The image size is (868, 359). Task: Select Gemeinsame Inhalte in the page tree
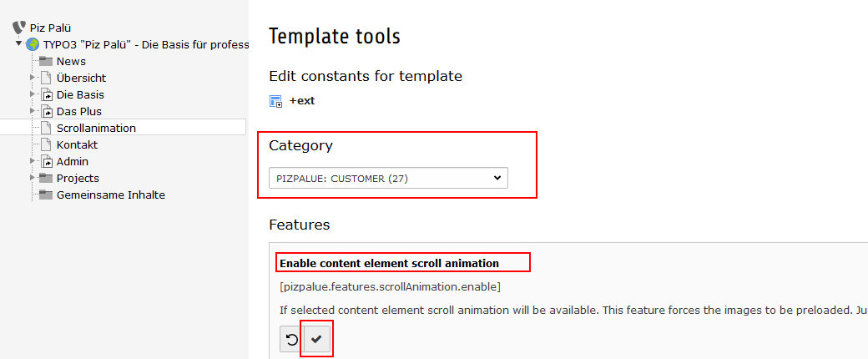(x=111, y=195)
